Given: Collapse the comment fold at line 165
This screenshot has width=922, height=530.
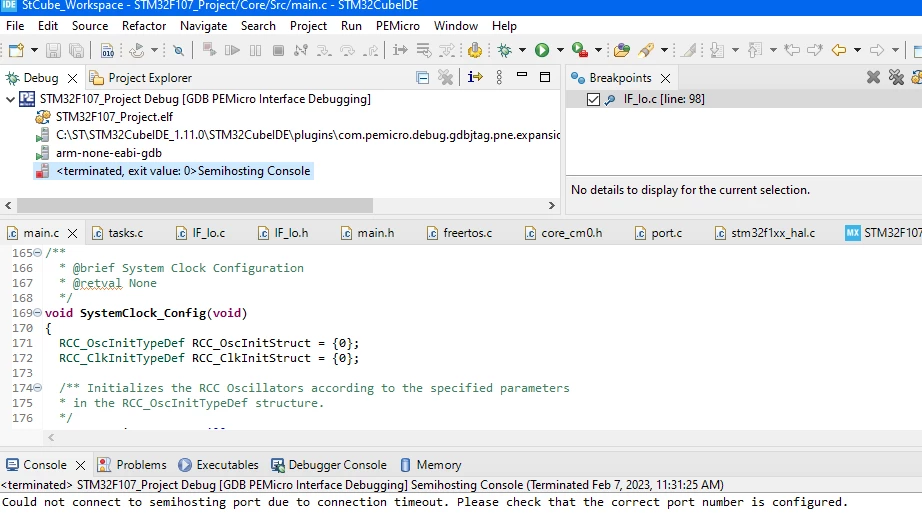Looking at the screenshot, I should point(38,252).
